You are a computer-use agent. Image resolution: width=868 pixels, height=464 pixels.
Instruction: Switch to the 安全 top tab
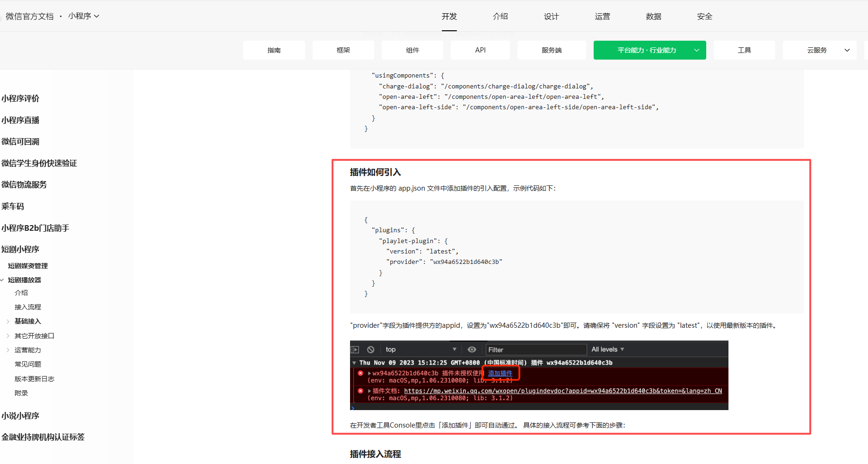705,17
